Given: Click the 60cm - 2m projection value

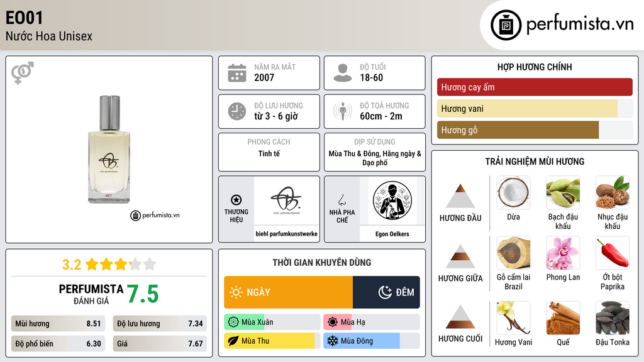Looking at the screenshot, I should coord(381,116).
